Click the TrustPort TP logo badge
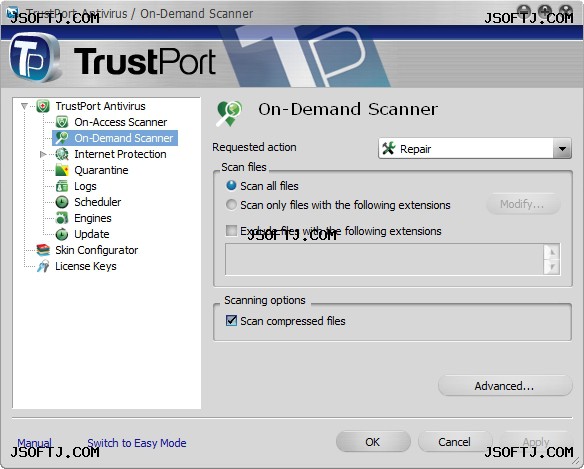This screenshot has width=584, height=469. pyautogui.click(x=34, y=58)
